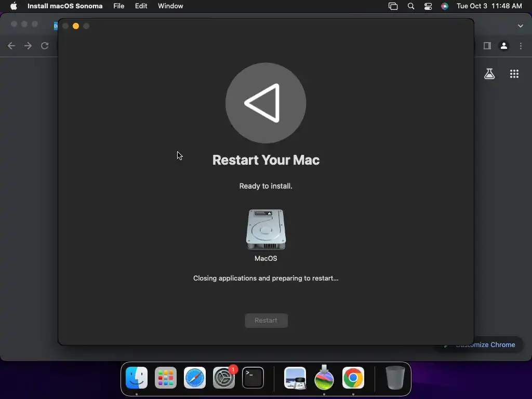Image resolution: width=532 pixels, height=399 pixels.
Task: Open Terminal from the Dock
Action: click(253, 378)
